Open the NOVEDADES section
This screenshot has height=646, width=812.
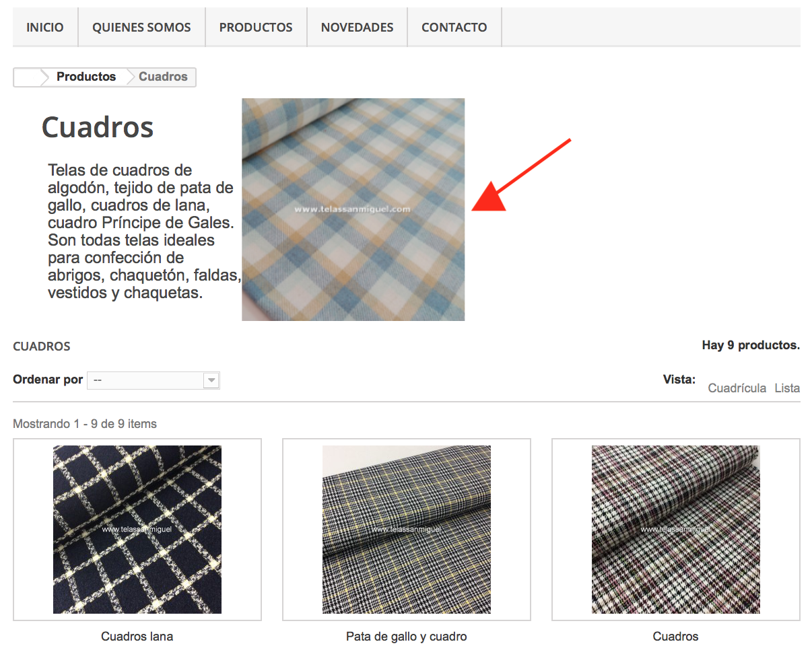point(357,28)
